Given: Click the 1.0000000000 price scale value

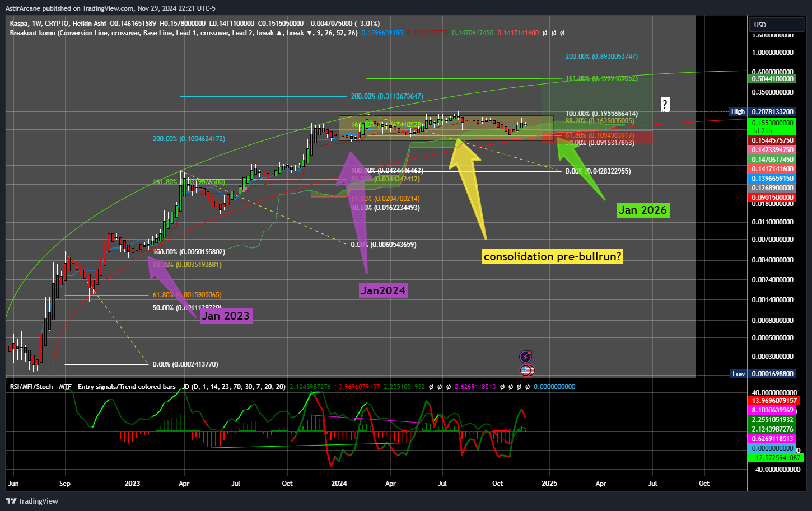Looking at the screenshot, I should point(772,53).
